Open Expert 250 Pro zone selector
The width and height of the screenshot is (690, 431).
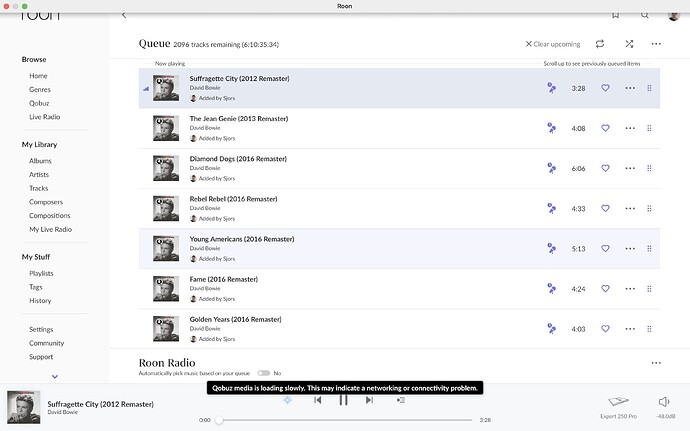[x=618, y=407]
